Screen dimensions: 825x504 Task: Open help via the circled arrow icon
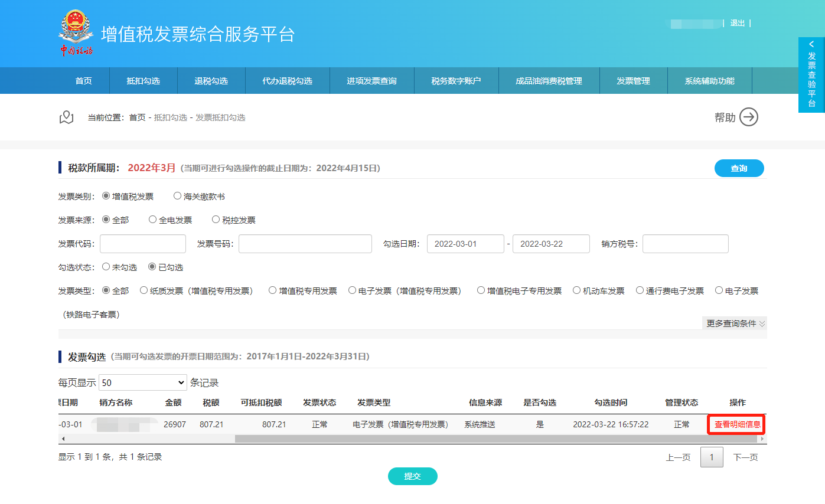pyautogui.click(x=749, y=117)
